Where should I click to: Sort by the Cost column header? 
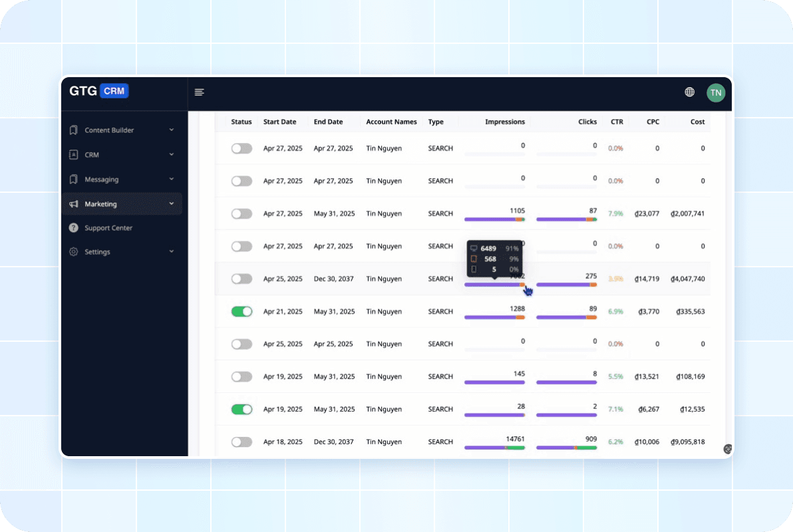tap(697, 122)
